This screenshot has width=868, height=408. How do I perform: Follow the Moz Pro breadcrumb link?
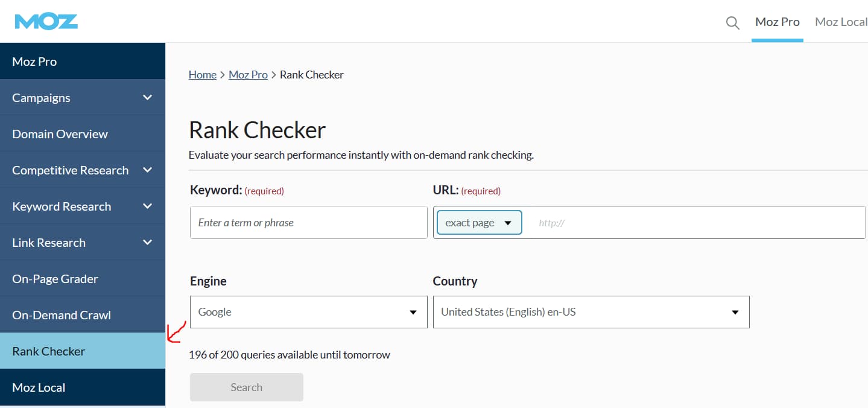click(248, 75)
